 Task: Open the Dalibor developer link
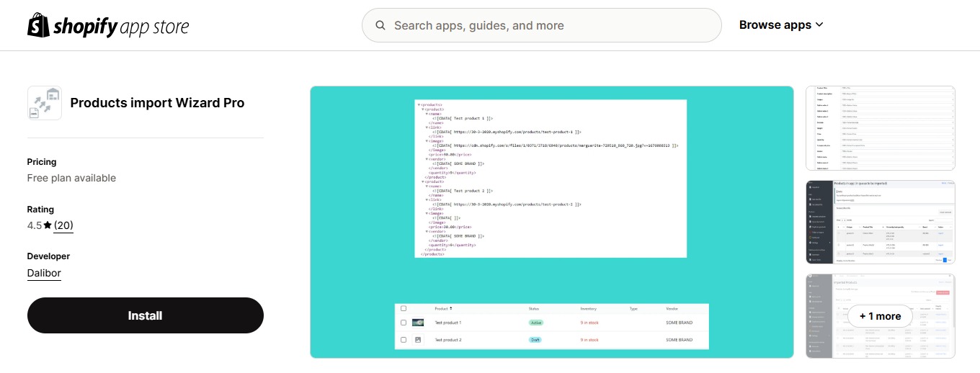[x=44, y=273]
